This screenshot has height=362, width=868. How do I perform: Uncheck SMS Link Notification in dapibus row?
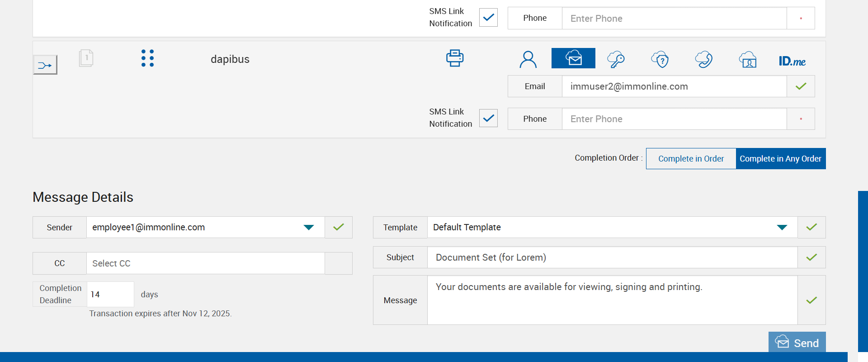[x=488, y=118]
